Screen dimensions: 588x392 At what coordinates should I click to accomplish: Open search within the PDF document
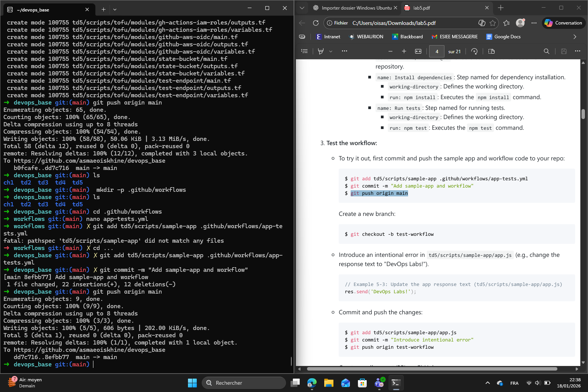(547, 51)
